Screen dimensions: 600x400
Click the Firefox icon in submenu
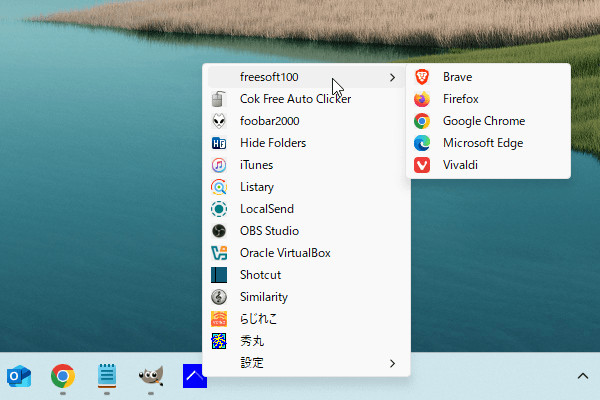coord(422,99)
